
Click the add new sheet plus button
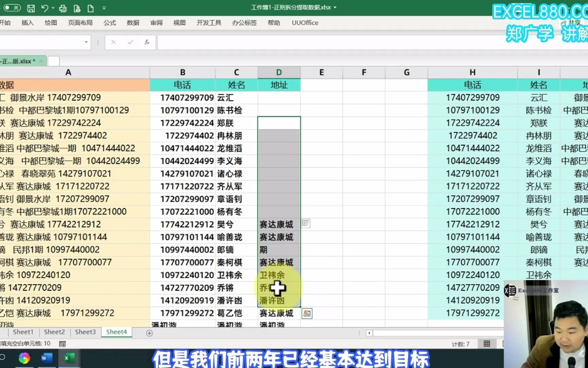pyautogui.click(x=149, y=333)
